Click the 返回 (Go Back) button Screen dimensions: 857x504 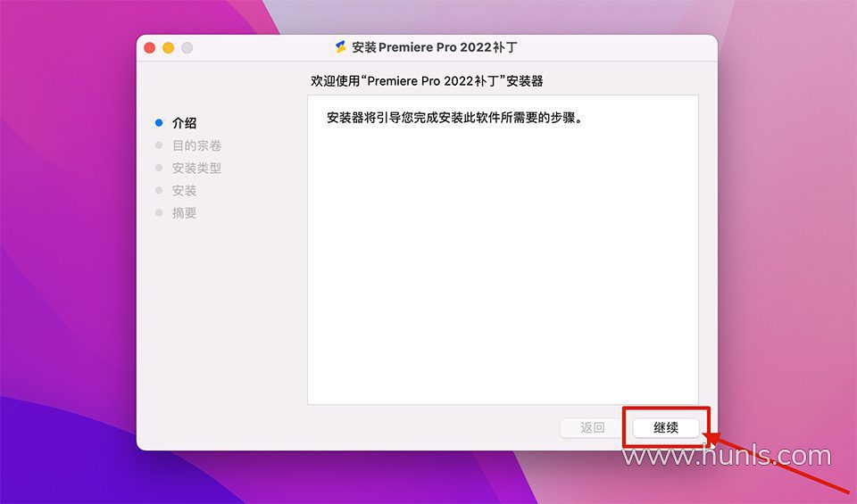coord(593,427)
